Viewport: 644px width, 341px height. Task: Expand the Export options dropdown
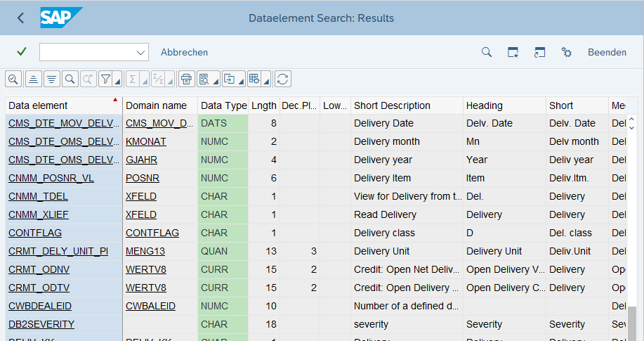click(x=241, y=81)
